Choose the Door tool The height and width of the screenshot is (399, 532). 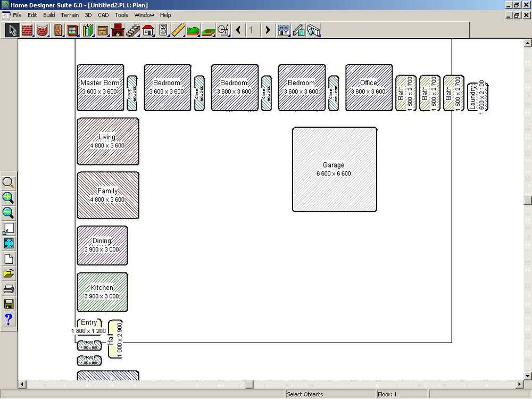click(57, 30)
